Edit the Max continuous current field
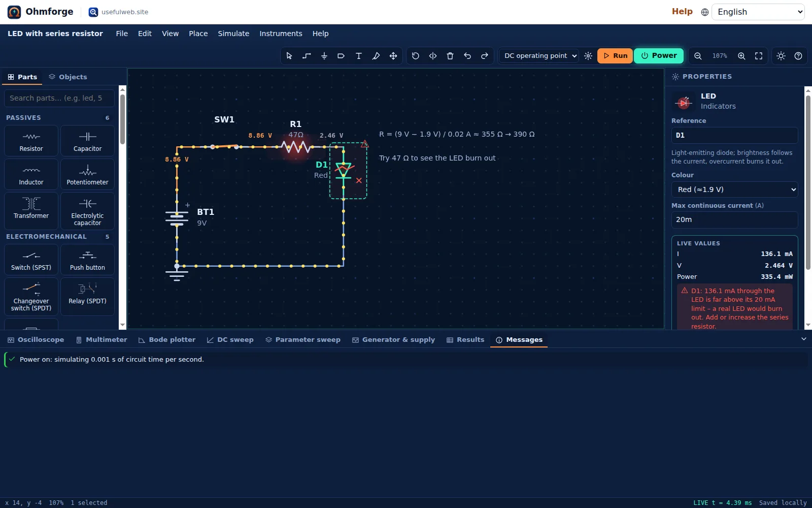Screen dimensions: 812x508 point(734,219)
